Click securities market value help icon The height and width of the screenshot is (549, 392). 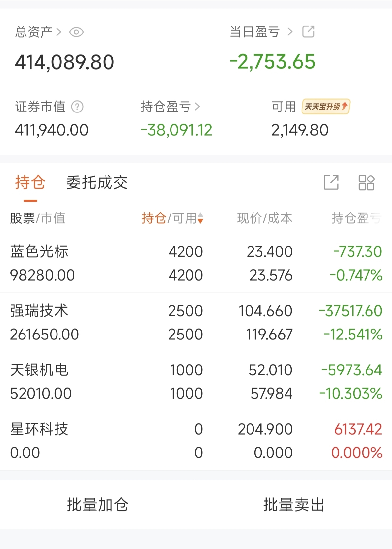tap(77, 107)
